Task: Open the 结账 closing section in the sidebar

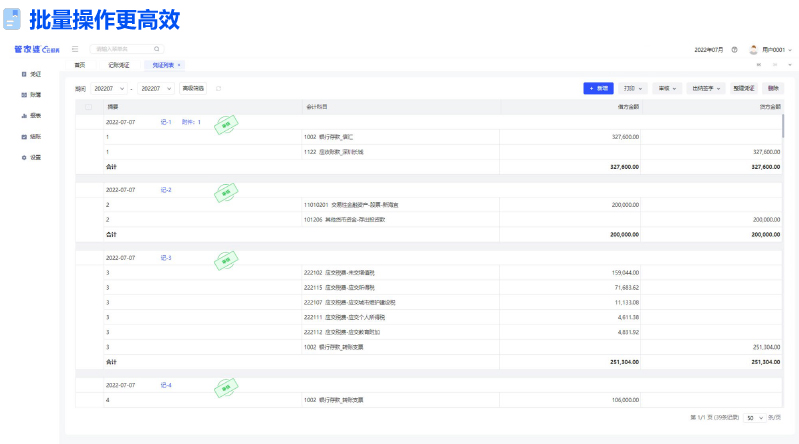Action: coord(31,136)
